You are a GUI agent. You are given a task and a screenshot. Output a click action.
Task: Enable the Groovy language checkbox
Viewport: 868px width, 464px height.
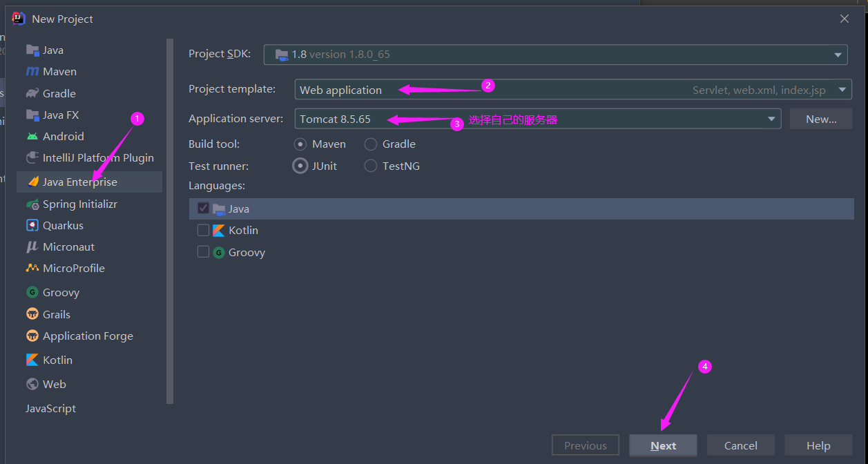[x=203, y=251]
